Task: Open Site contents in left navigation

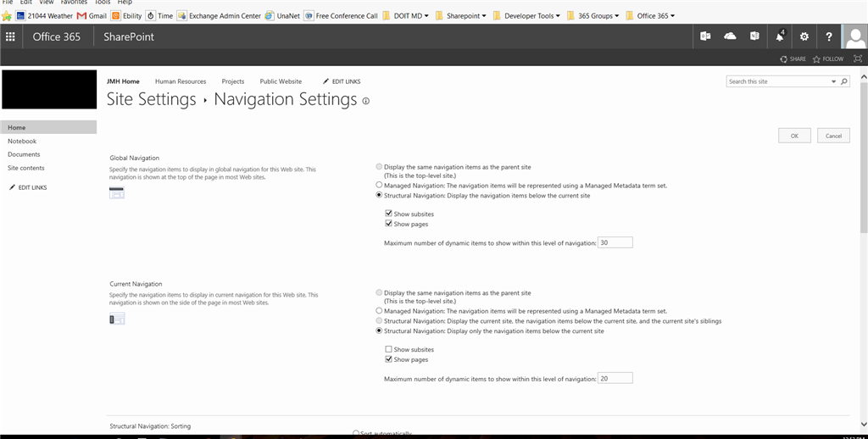Action: coord(26,168)
